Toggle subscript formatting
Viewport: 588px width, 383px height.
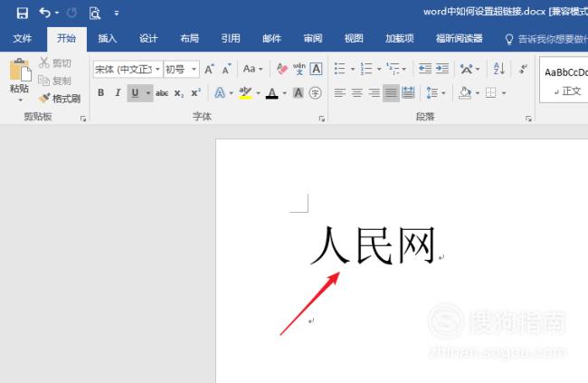[x=179, y=93]
